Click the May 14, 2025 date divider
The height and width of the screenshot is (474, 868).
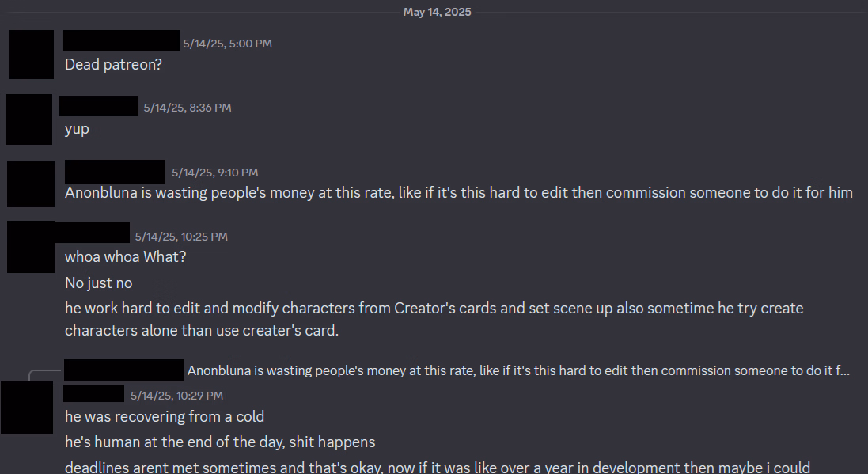(437, 12)
